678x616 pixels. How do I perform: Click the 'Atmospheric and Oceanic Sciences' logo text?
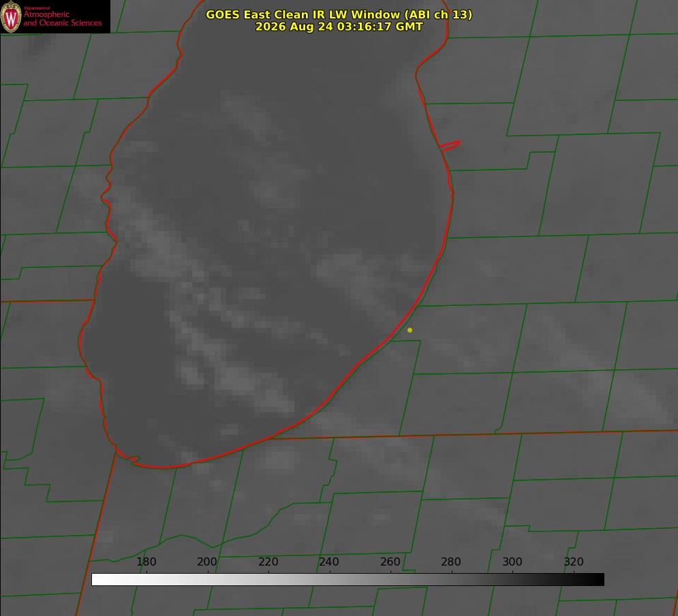(x=62, y=18)
